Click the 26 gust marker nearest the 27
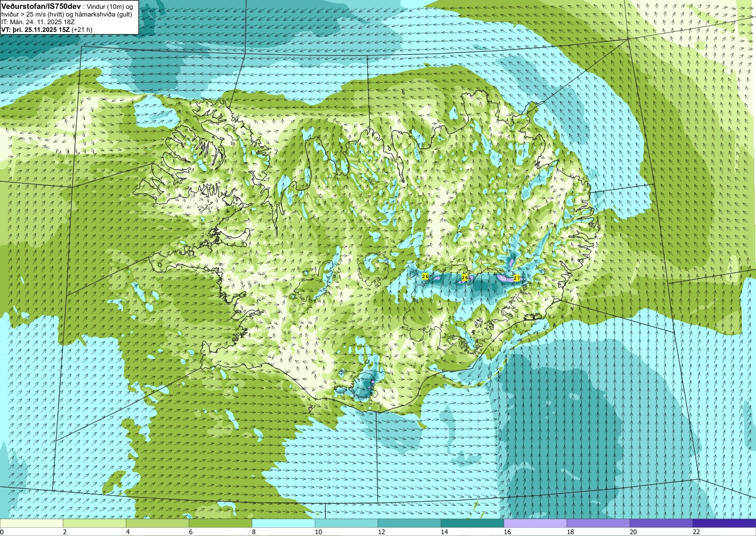Image resolution: width=756 pixels, height=536 pixels. 465,277
